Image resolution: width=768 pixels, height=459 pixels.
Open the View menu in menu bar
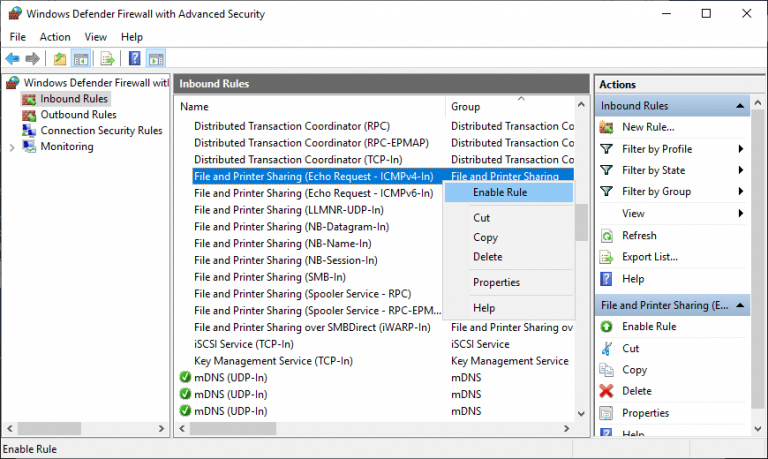point(96,37)
